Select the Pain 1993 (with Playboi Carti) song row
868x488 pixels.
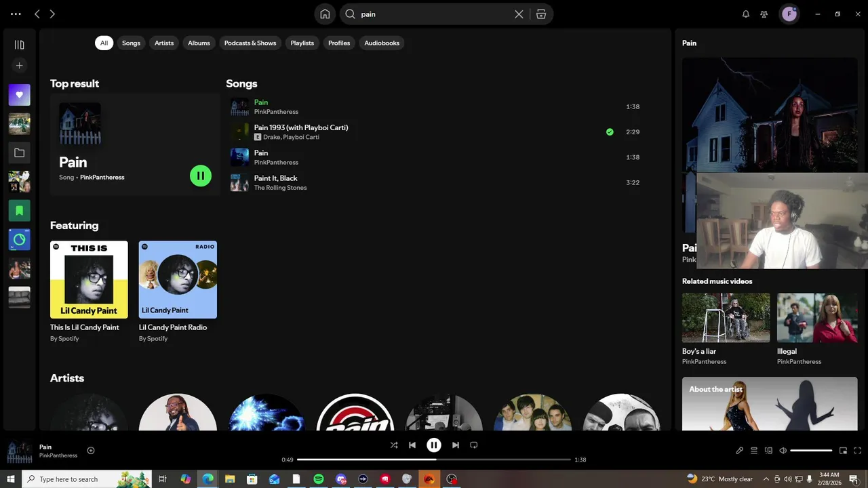coord(435,131)
